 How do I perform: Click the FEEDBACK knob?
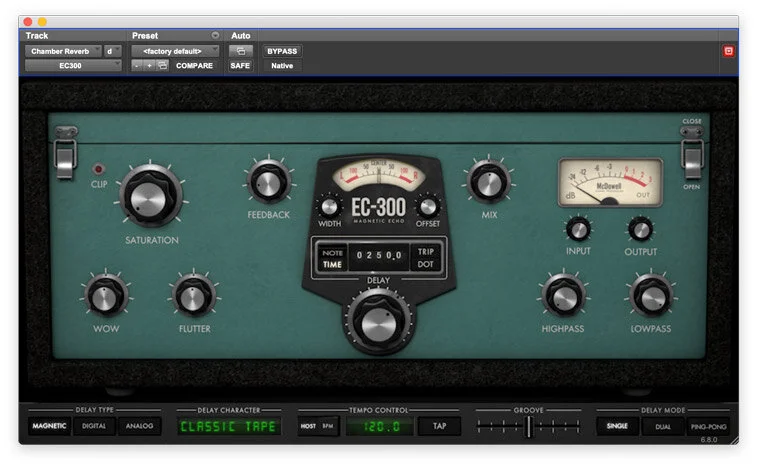coord(268,184)
